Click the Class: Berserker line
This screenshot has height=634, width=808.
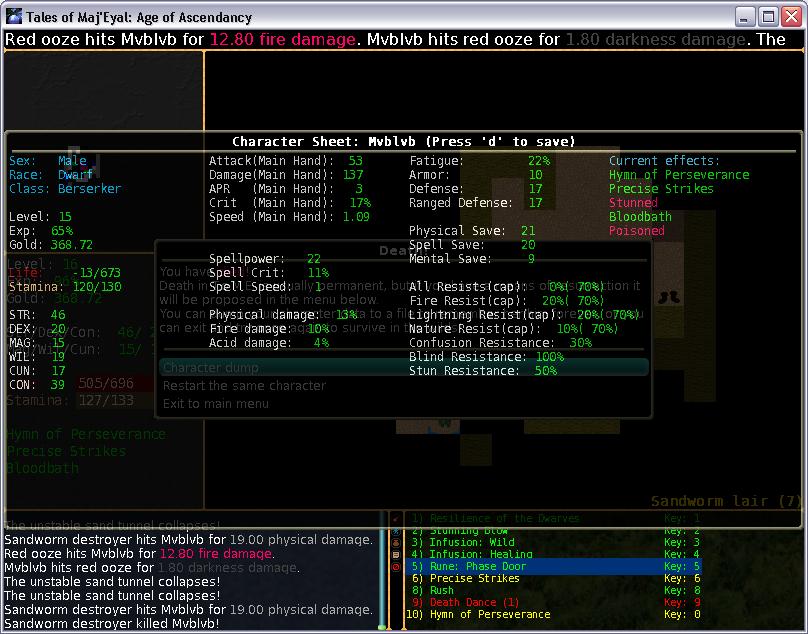[65, 189]
